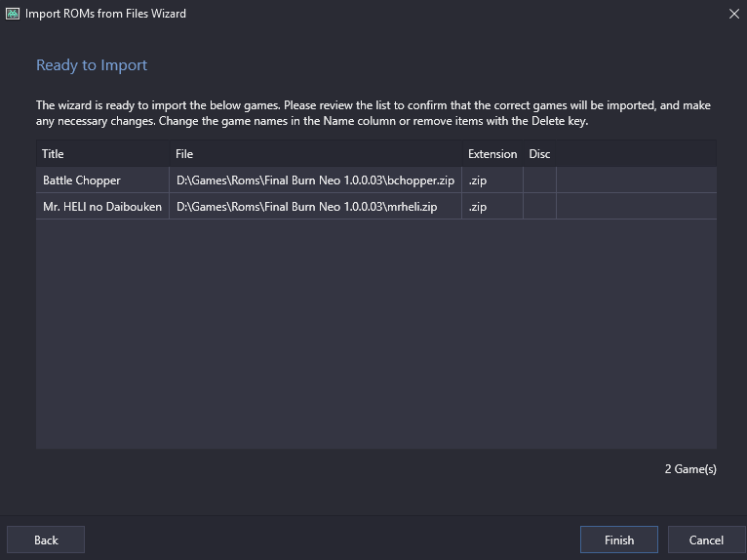
Task: Click the Disc cell for Battle Chopper
Action: (539, 180)
